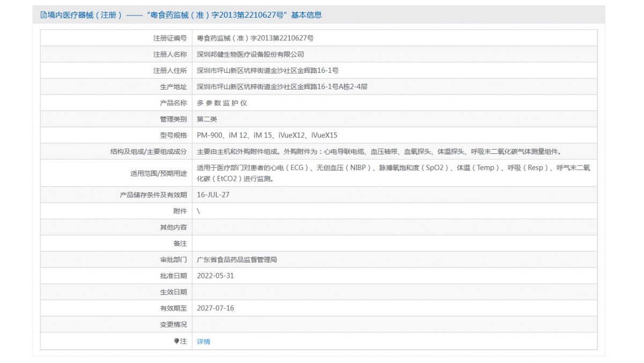Click the 生效日期 row label
This screenshot has width=644, height=363.
tap(173, 292)
